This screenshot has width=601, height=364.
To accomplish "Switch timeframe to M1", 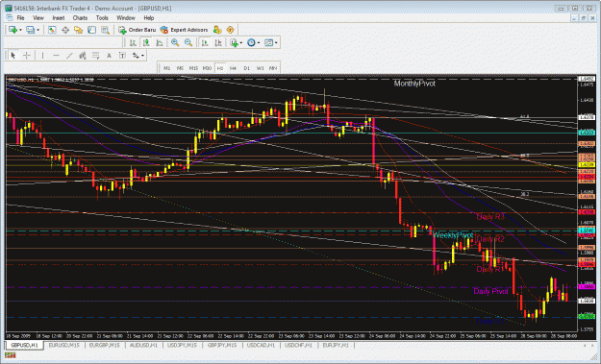I will tap(166, 68).
